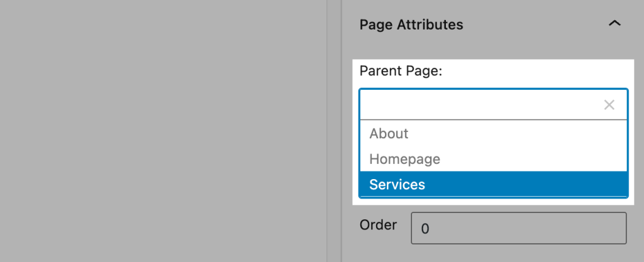Collapse the Page Attributes panel chevron
The height and width of the screenshot is (262, 644).
click(614, 25)
